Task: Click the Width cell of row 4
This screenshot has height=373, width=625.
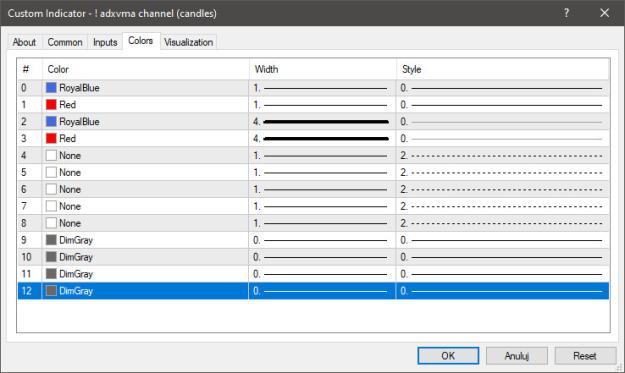Action: (x=322, y=155)
